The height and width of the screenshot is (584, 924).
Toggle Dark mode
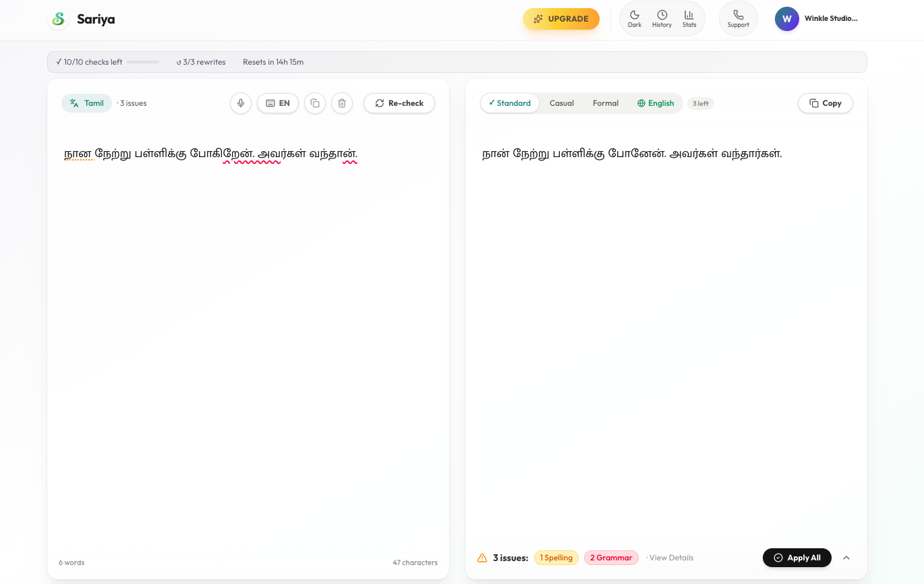[635, 19]
